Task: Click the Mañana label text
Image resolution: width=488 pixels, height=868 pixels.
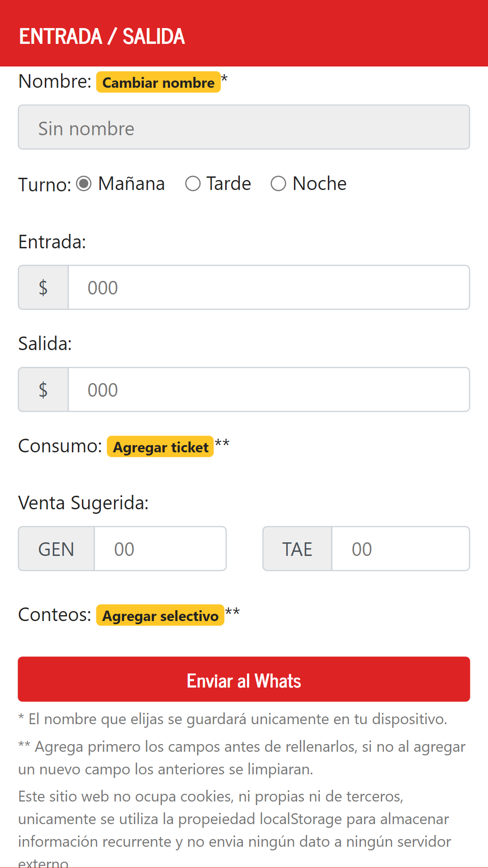Action: pyautogui.click(x=132, y=184)
